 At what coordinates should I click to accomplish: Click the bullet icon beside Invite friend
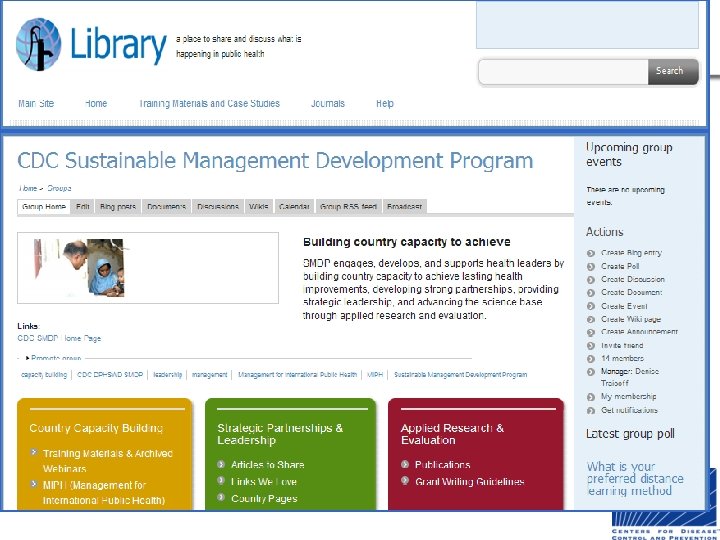[x=591, y=346]
